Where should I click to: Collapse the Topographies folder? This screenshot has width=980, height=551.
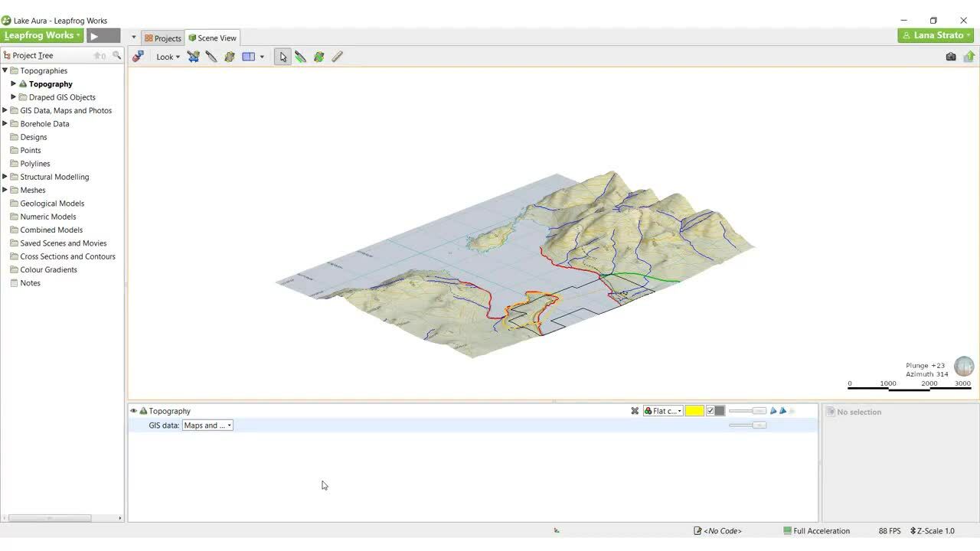coord(5,70)
